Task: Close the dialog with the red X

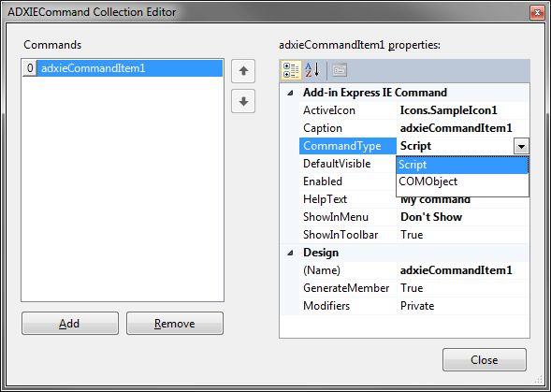Action: tap(537, 13)
